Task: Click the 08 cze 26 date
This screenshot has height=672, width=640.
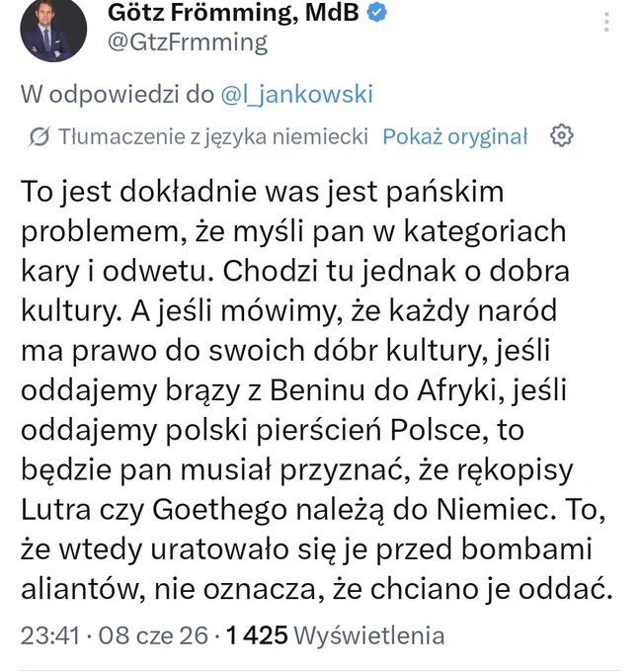Action: coord(153,635)
